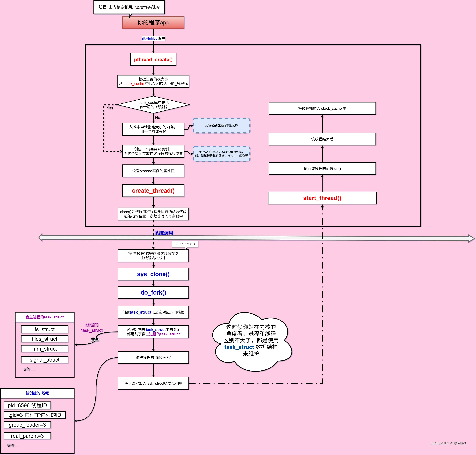Click the stack_cache decision diamond
Screen dimensions: 476x455
click(x=153, y=105)
